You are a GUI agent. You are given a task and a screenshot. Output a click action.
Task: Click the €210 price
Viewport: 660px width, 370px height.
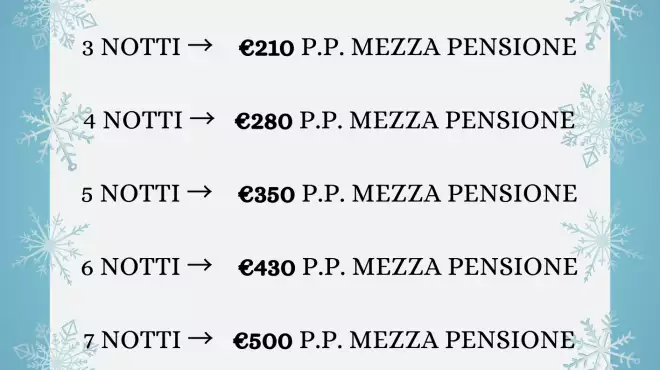(266, 48)
